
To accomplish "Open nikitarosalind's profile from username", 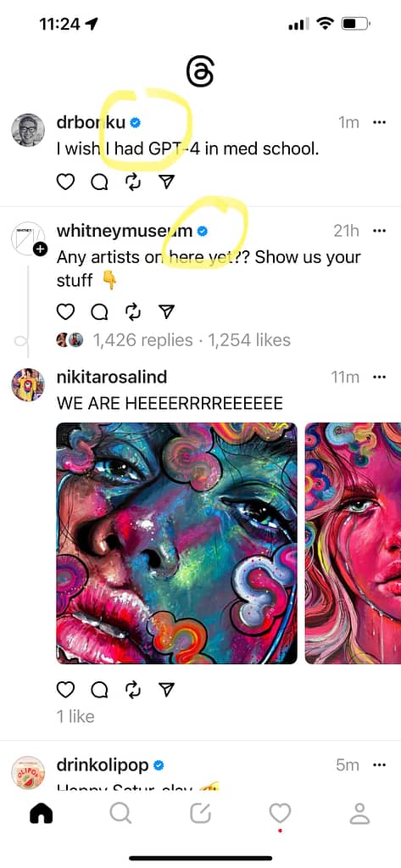I will click(112, 377).
